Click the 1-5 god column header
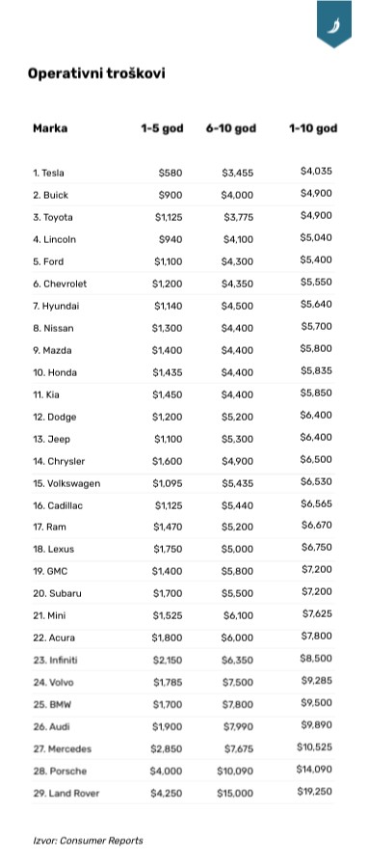This screenshot has width=368, height=868. point(162,128)
